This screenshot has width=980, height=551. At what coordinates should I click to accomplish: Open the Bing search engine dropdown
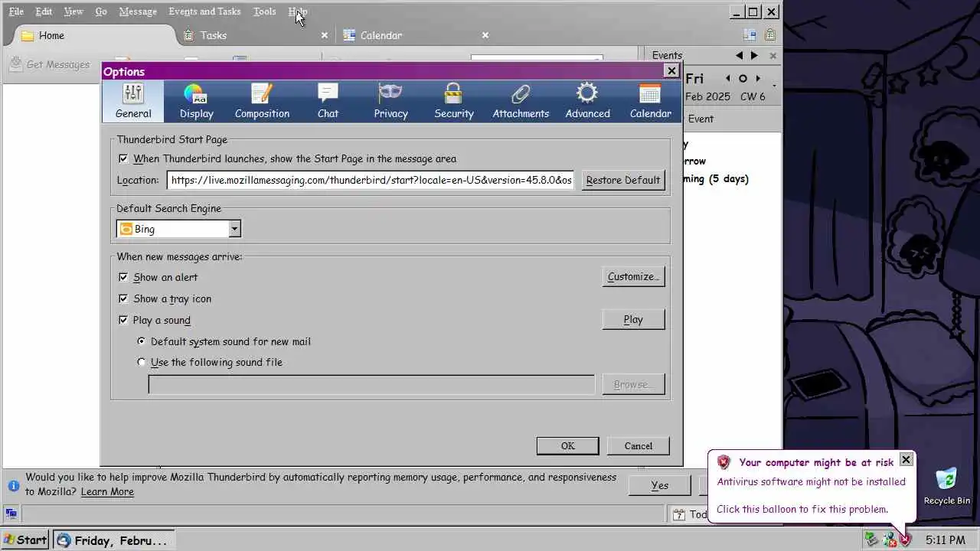coord(178,229)
